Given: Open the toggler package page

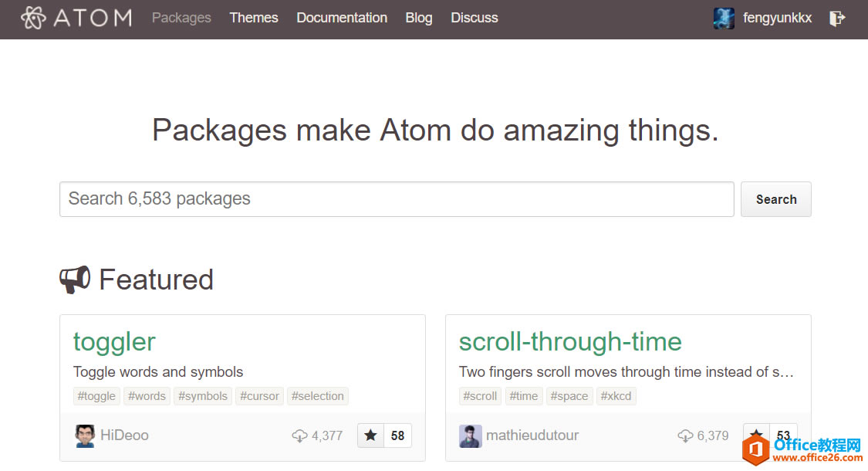Looking at the screenshot, I should tap(114, 341).
